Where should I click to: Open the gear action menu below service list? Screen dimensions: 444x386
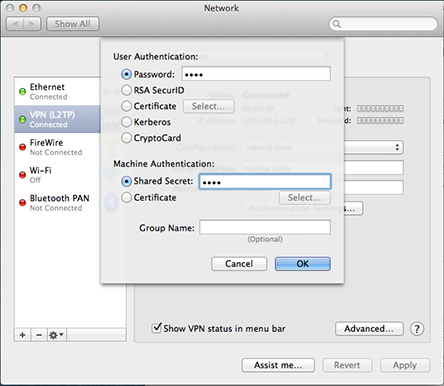coord(57,335)
